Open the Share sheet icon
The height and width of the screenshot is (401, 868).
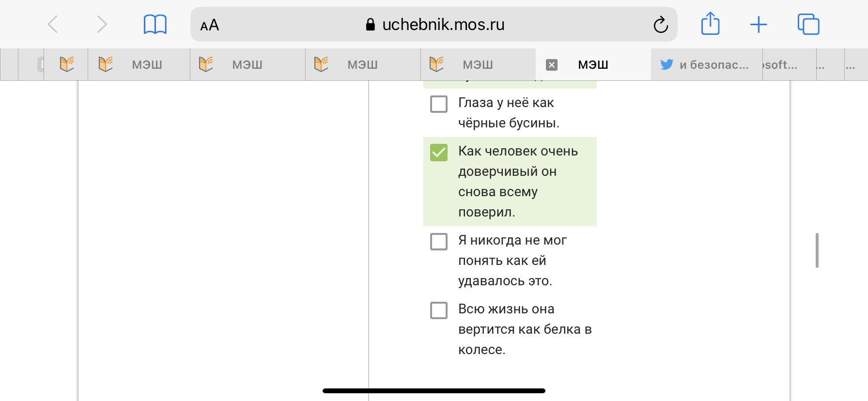710,24
